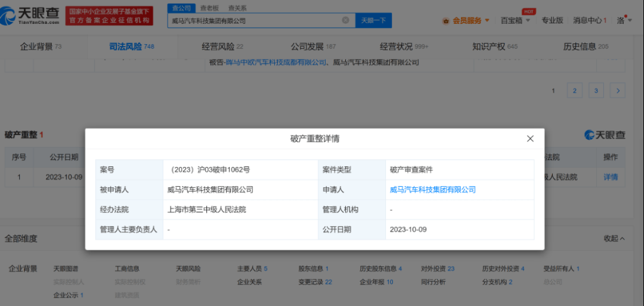Collapse 全部维度 section via 收起
Screen dimensions: 644x306
click(614, 239)
